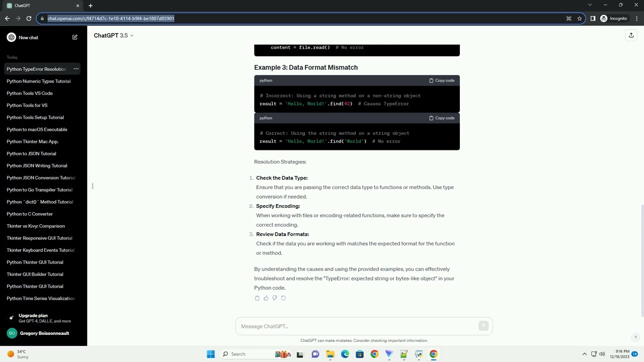The height and width of the screenshot is (362, 644).
Task: Click the Incognito profile button
Action: (x=613, y=19)
